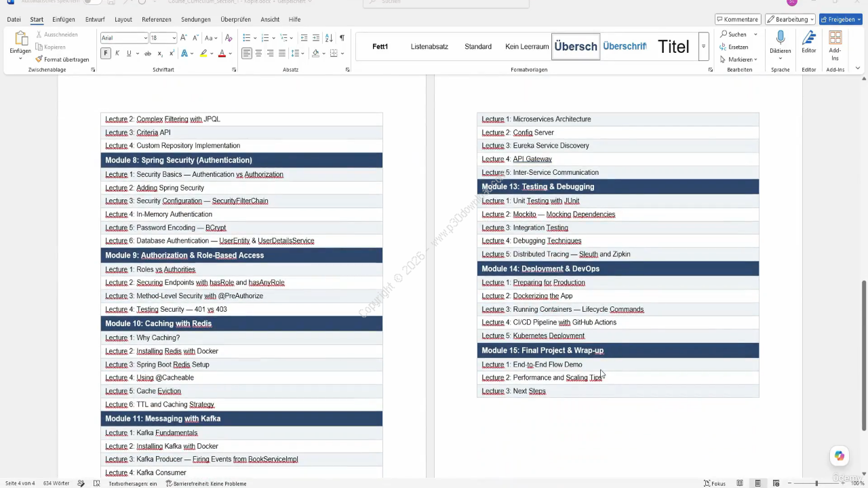The height and width of the screenshot is (488, 868).
Task: Open the font size 18 dropdown
Action: click(174, 38)
